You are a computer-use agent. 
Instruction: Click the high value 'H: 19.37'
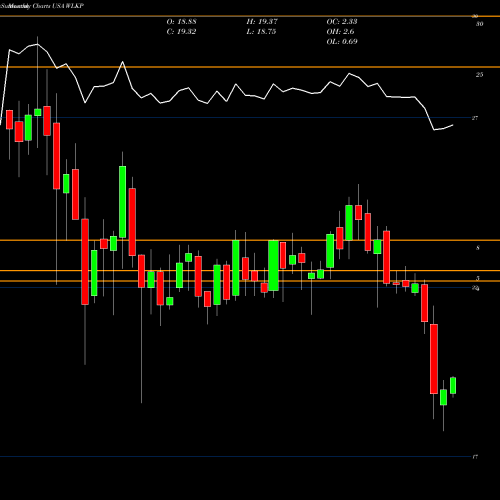click(x=262, y=22)
